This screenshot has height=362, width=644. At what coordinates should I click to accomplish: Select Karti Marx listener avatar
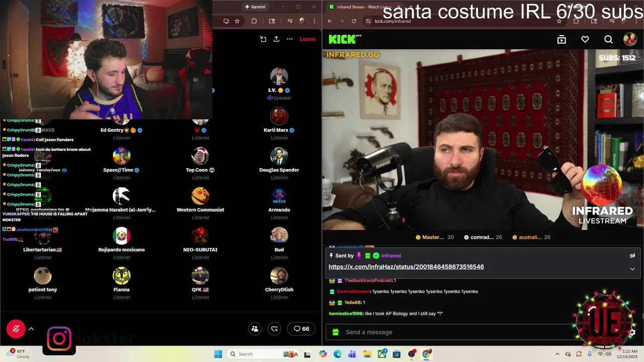(279, 116)
